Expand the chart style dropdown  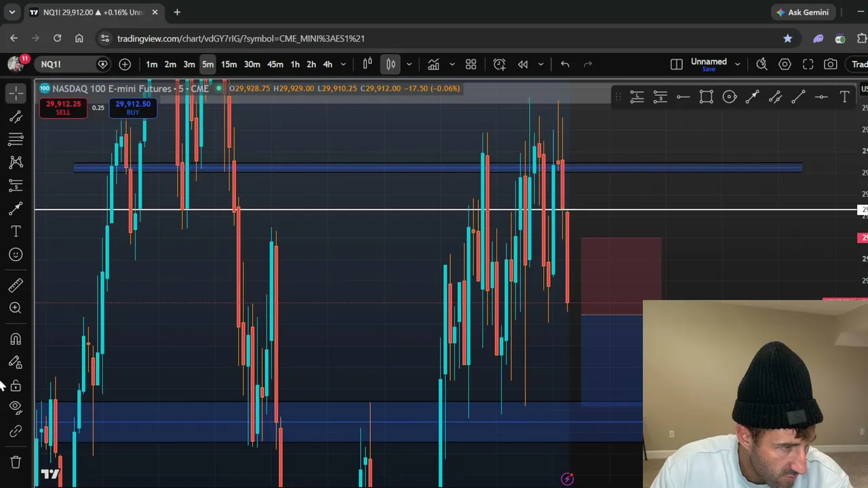(409, 64)
